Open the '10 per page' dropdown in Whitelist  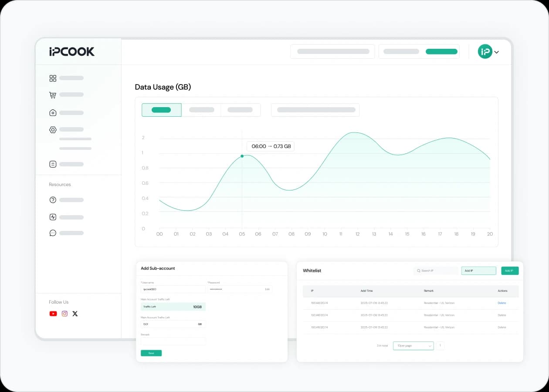tap(413, 345)
